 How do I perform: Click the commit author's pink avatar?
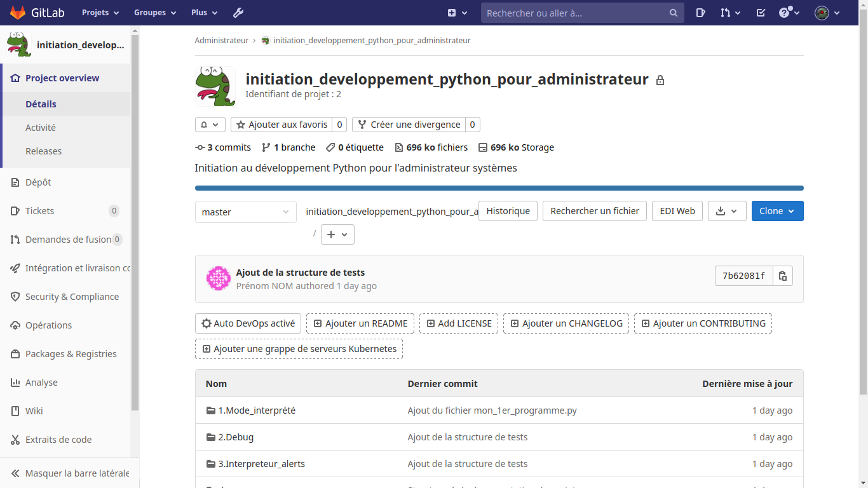[x=218, y=279]
